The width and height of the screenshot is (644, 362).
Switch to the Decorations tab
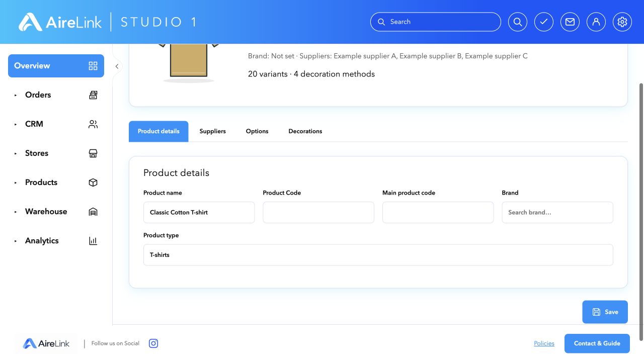(x=305, y=131)
